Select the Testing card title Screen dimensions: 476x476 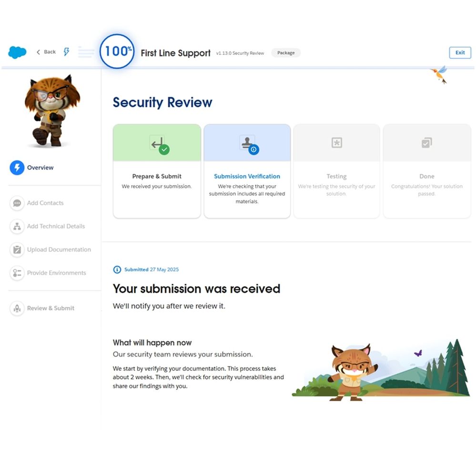(336, 177)
